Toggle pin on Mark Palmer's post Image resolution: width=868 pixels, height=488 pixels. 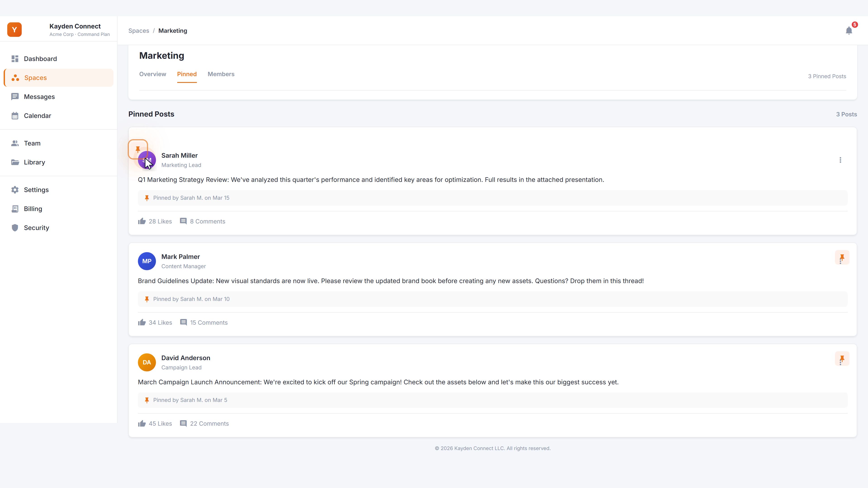coord(842,258)
